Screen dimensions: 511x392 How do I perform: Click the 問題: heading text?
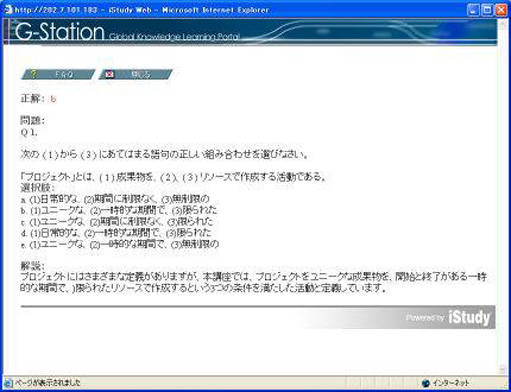(x=32, y=120)
